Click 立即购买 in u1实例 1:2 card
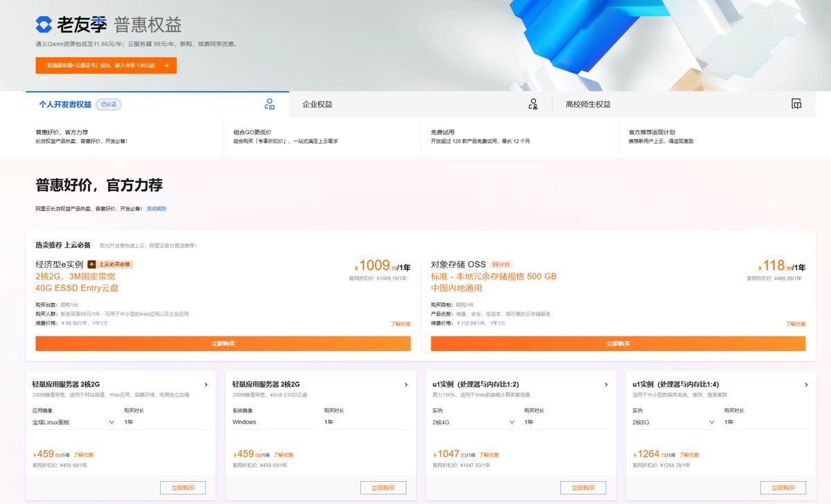This screenshot has height=504, width=831. [583, 488]
